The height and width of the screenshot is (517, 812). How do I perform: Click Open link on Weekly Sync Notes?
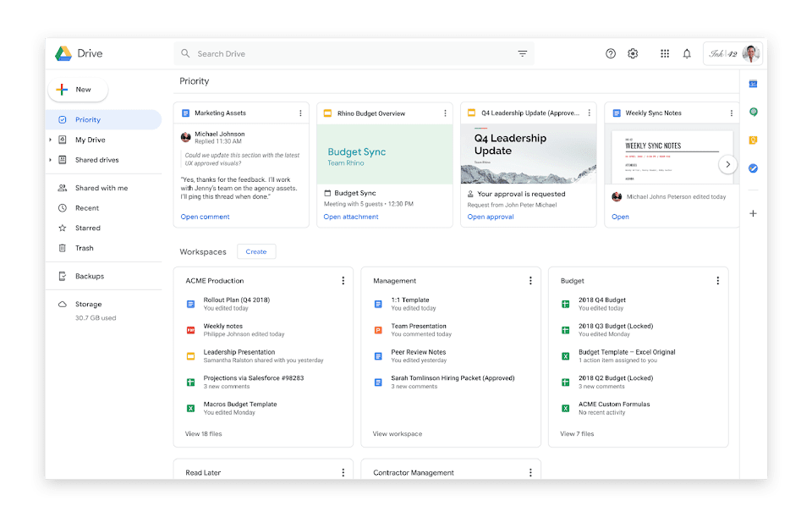tap(620, 217)
